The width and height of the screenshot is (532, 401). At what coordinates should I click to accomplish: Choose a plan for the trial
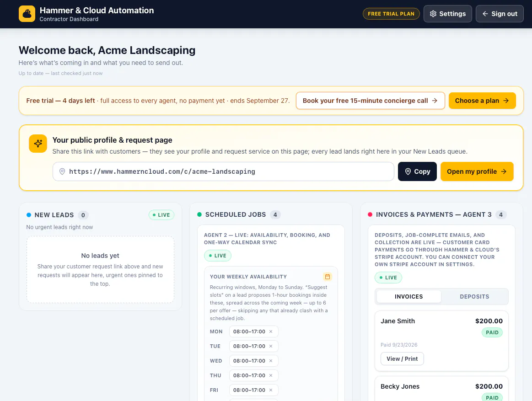coord(482,101)
